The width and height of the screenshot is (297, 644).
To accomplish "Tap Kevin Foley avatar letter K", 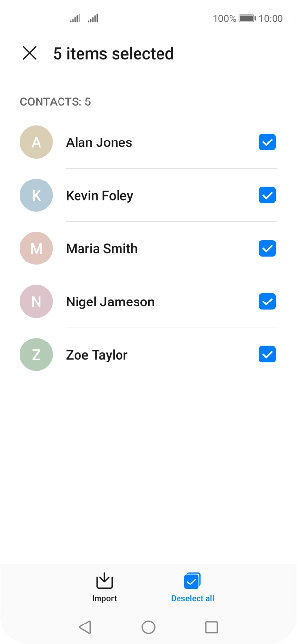I will tap(36, 195).
